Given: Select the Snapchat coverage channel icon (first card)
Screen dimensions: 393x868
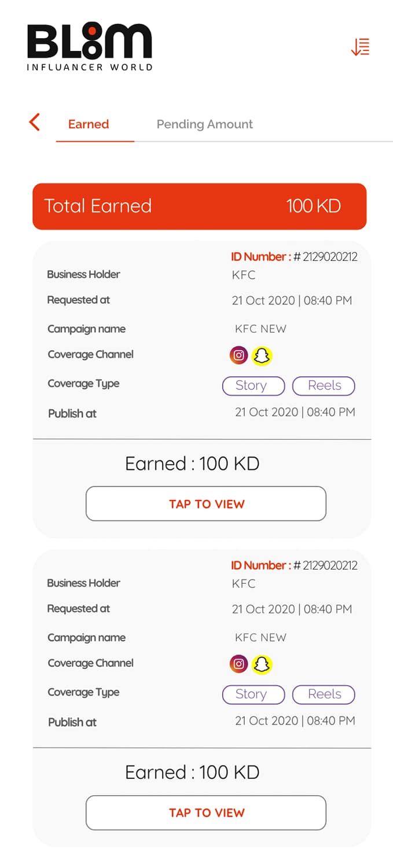Looking at the screenshot, I should pos(262,355).
